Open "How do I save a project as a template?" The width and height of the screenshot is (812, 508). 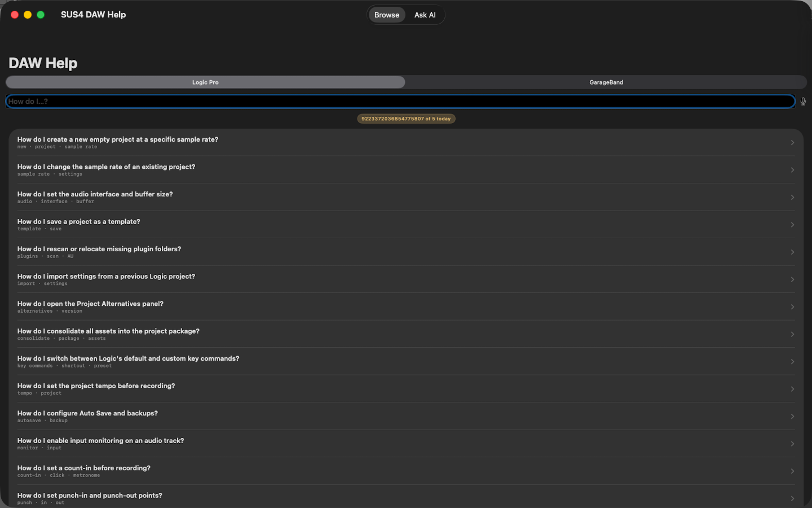[x=406, y=225]
